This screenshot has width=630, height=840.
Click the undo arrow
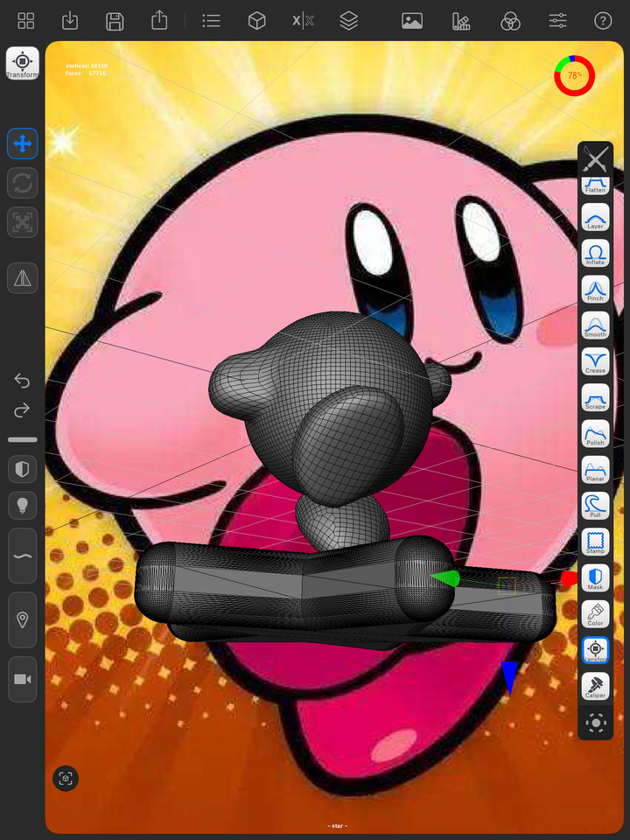(x=22, y=381)
